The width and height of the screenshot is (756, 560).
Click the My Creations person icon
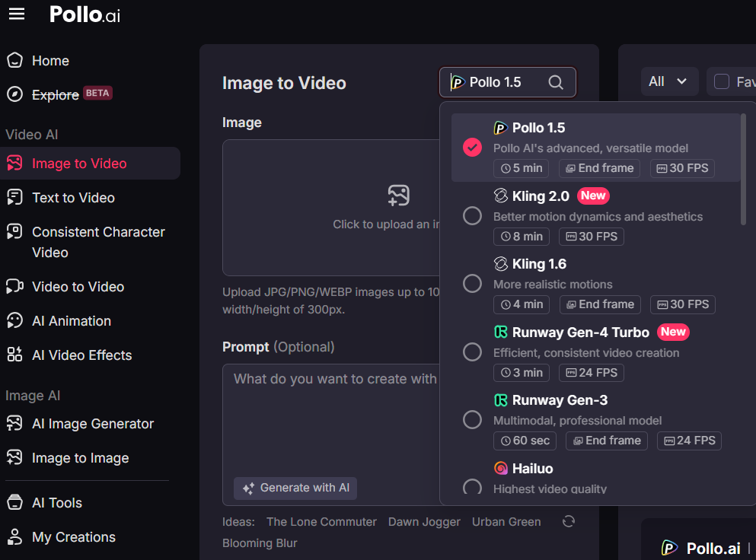pos(15,536)
